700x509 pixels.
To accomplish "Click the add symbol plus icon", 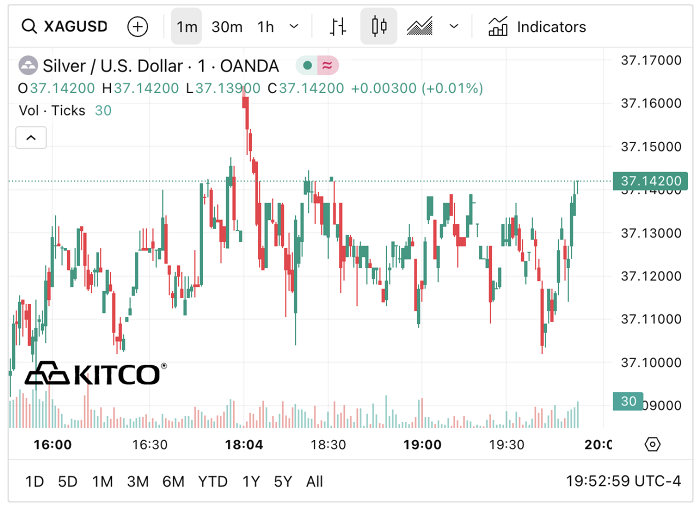I will coord(138,27).
